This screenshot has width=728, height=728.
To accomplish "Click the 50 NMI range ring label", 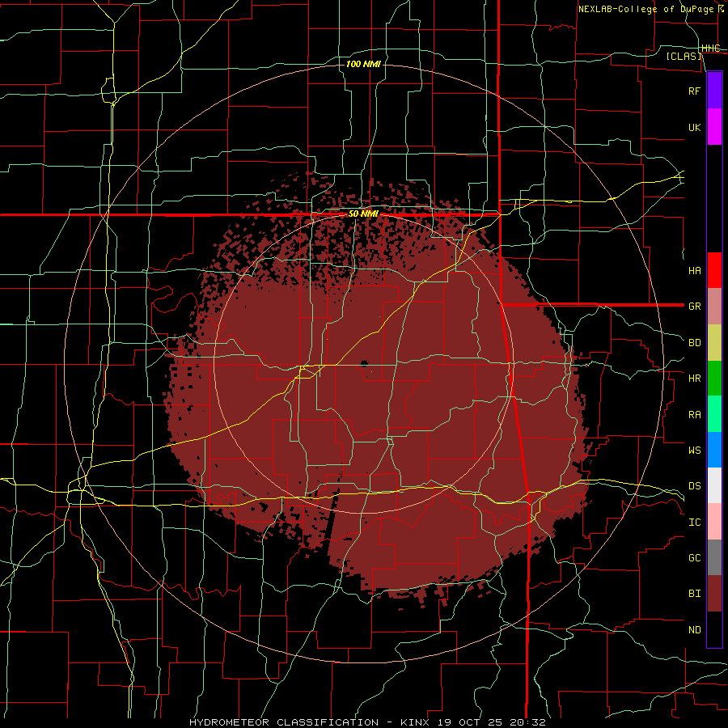I will point(363,214).
